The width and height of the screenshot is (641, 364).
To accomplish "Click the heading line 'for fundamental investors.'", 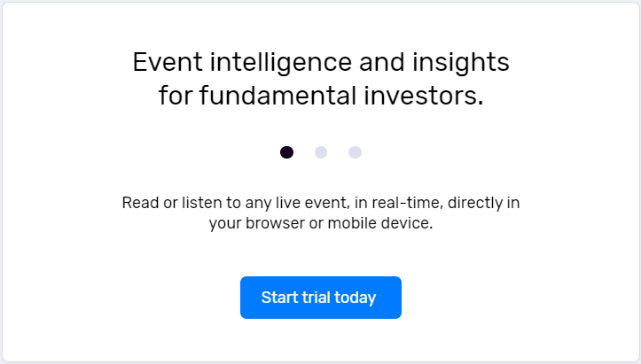I will 321,96.
